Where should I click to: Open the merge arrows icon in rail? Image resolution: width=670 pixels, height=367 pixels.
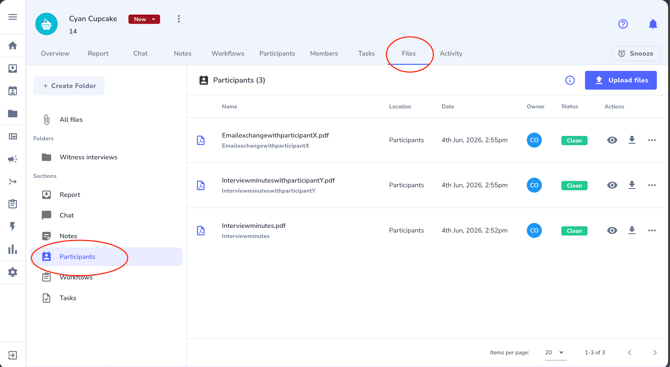[x=13, y=182]
